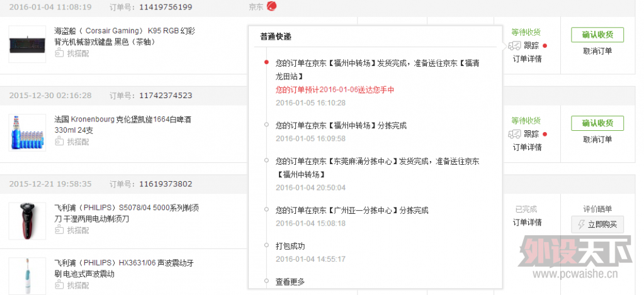Open Corsair K95 keyboard product thumbnail
Image resolution: width=644 pixels, height=295 pixels.
pyautogui.click(x=27, y=44)
